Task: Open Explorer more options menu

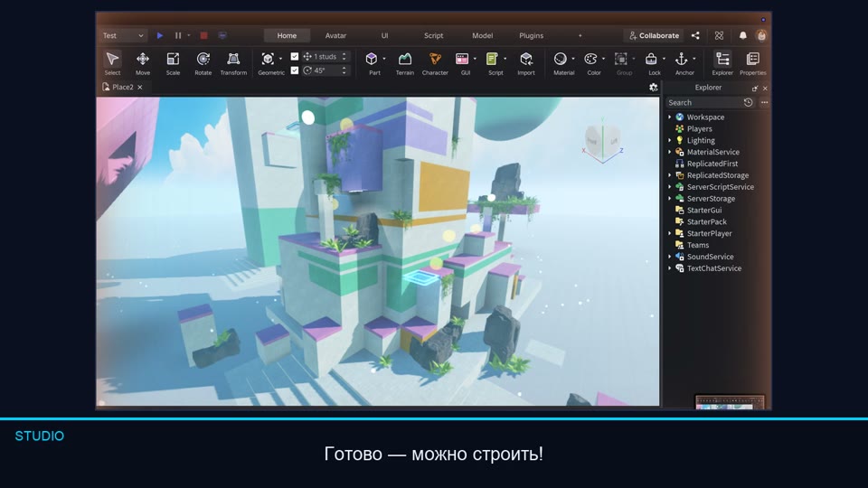Action: (x=765, y=102)
